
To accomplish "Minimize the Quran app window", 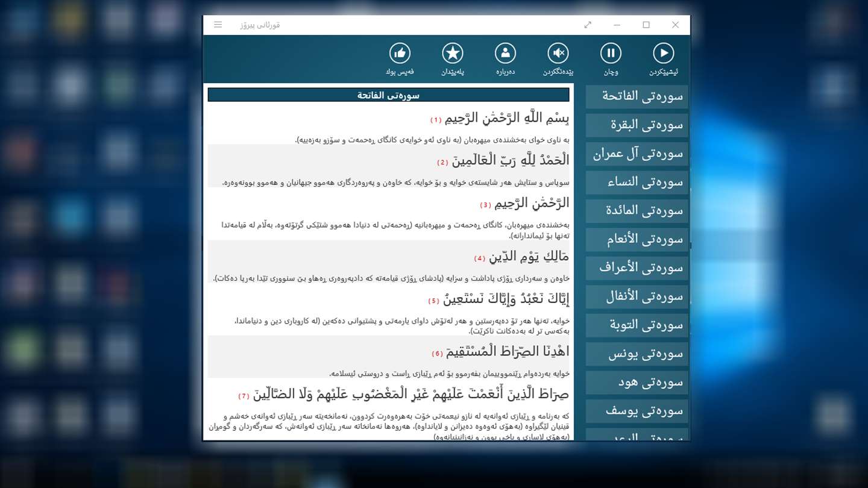I will (617, 25).
